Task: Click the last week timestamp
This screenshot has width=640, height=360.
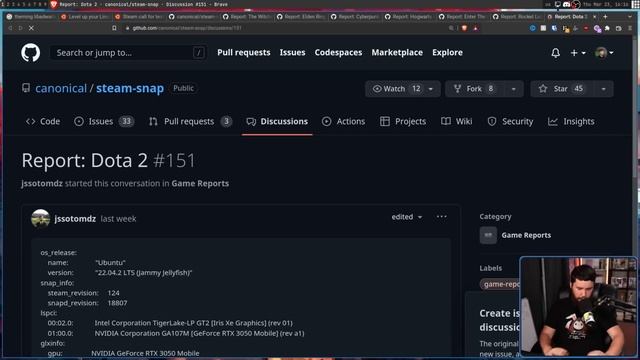Action: coord(118,219)
